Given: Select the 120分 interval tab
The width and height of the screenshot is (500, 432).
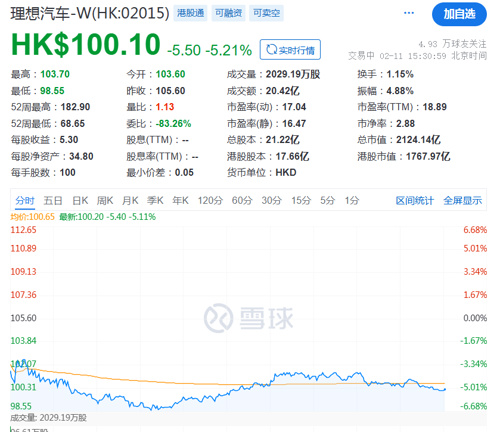Looking at the screenshot, I should (x=210, y=201).
